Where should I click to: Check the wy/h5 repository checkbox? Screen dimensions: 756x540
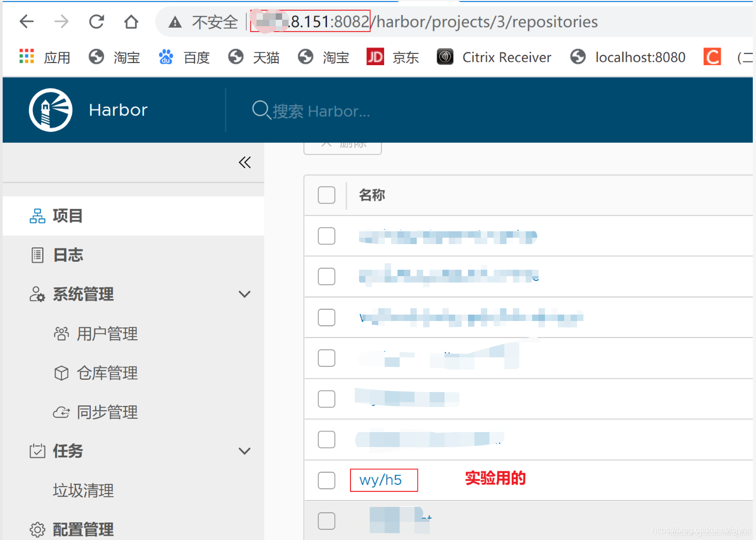point(326,480)
